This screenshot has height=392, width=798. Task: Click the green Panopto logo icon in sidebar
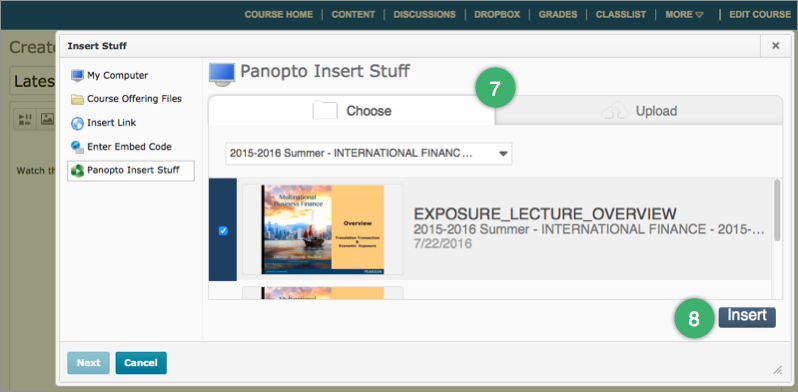(x=77, y=171)
